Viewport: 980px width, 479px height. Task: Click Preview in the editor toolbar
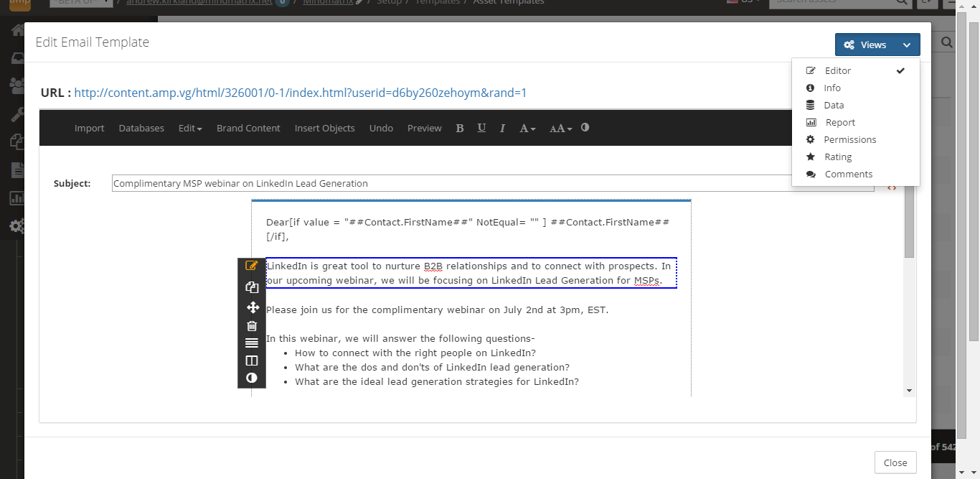425,128
